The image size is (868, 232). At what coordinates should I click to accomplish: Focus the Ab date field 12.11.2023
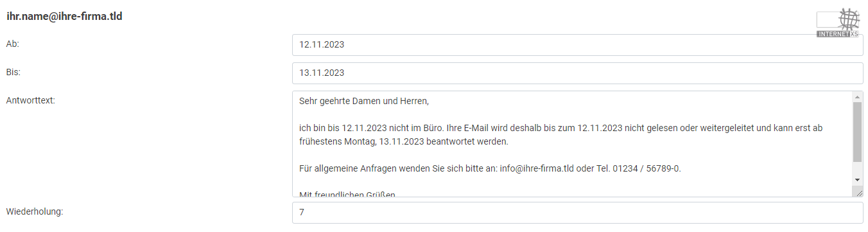(x=577, y=45)
